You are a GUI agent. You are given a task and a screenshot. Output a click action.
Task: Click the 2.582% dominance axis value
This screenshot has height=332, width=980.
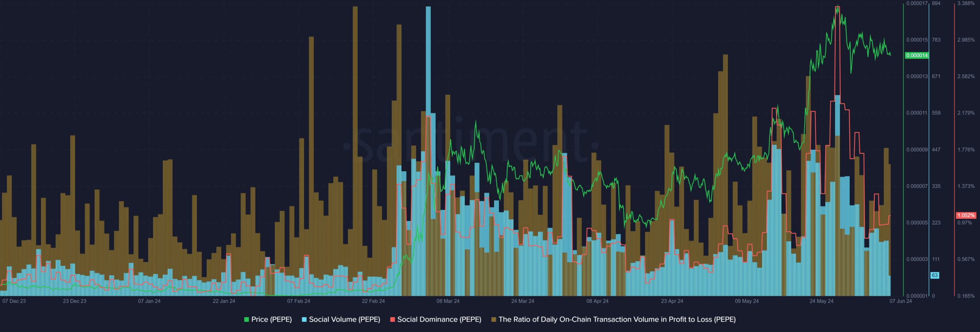click(x=966, y=76)
